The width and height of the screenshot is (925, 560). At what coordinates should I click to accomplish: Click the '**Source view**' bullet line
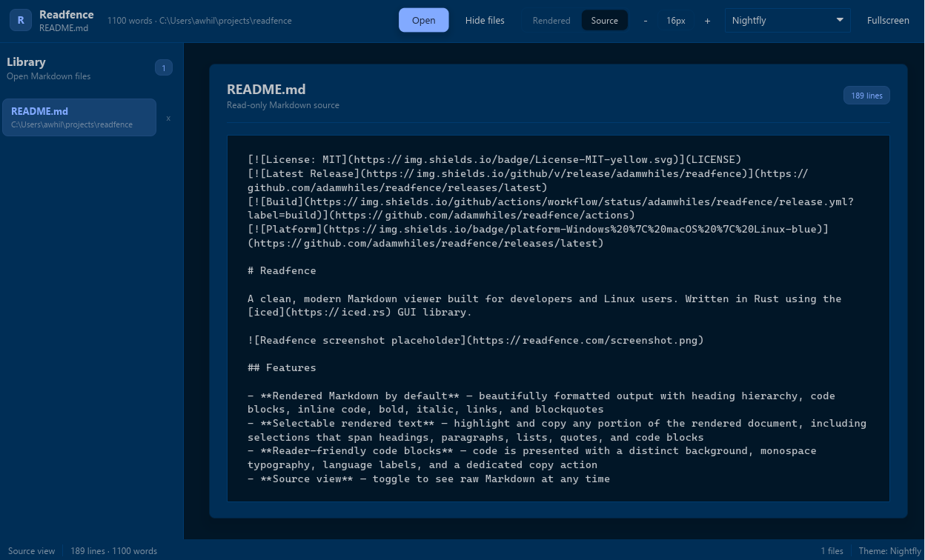428,479
